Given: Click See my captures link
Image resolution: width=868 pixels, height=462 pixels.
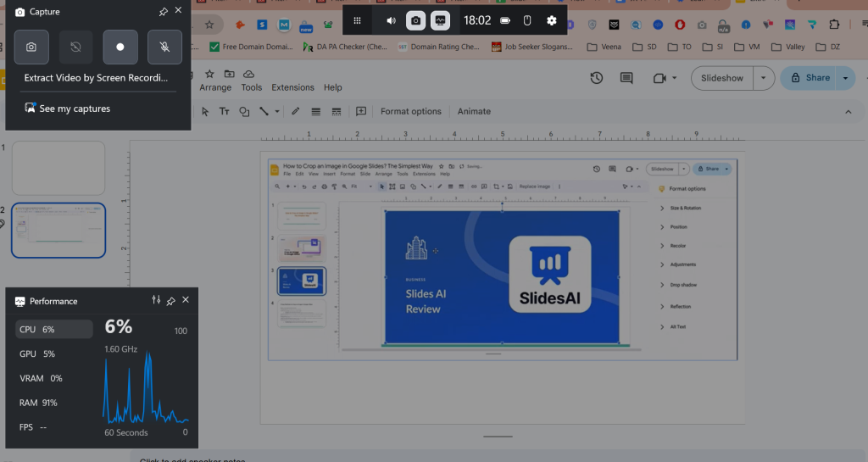Looking at the screenshot, I should [x=75, y=109].
